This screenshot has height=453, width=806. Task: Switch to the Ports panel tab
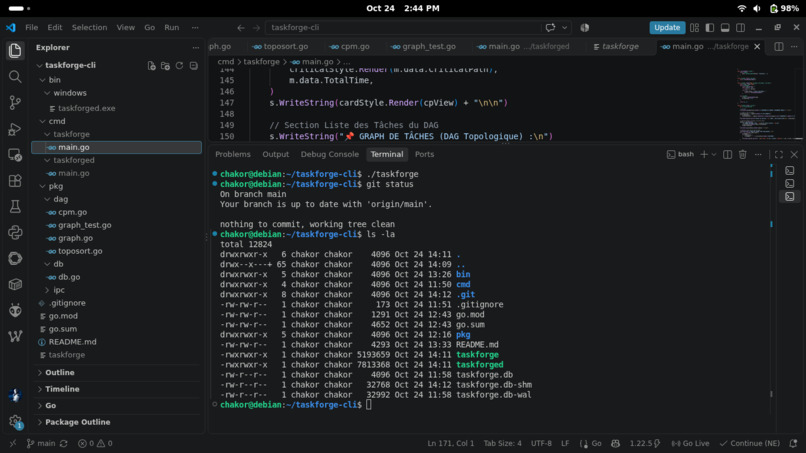click(x=425, y=154)
